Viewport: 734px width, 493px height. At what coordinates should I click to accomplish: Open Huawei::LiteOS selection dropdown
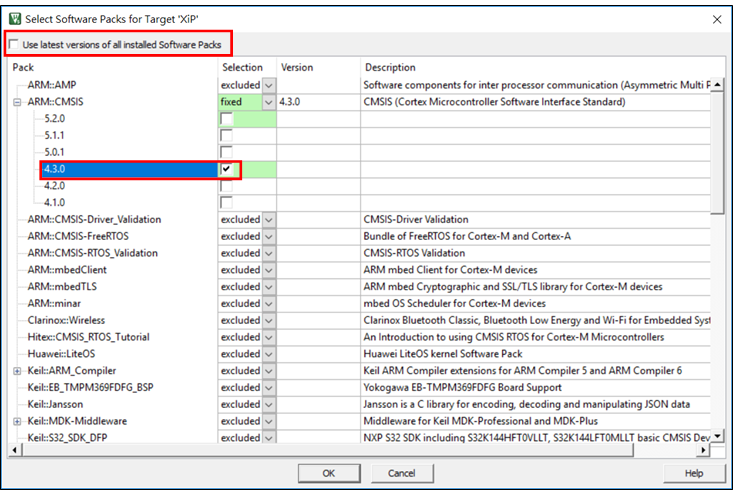(269, 354)
